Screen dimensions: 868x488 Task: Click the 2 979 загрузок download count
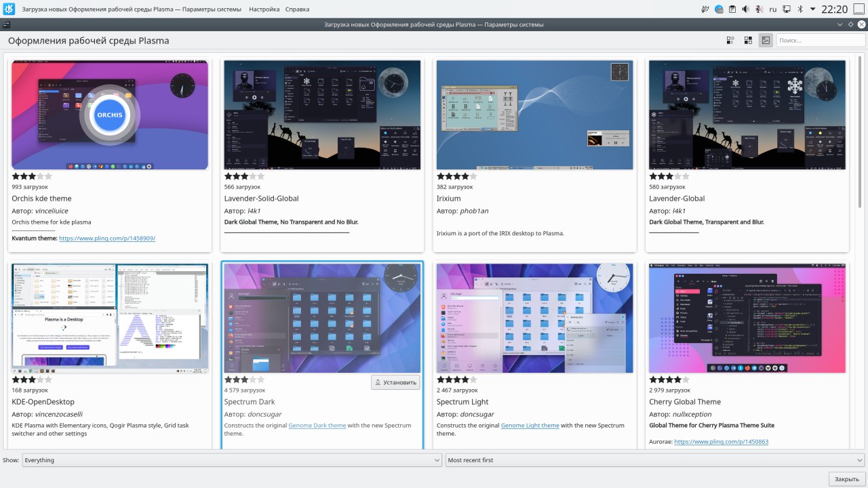pyautogui.click(x=671, y=390)
